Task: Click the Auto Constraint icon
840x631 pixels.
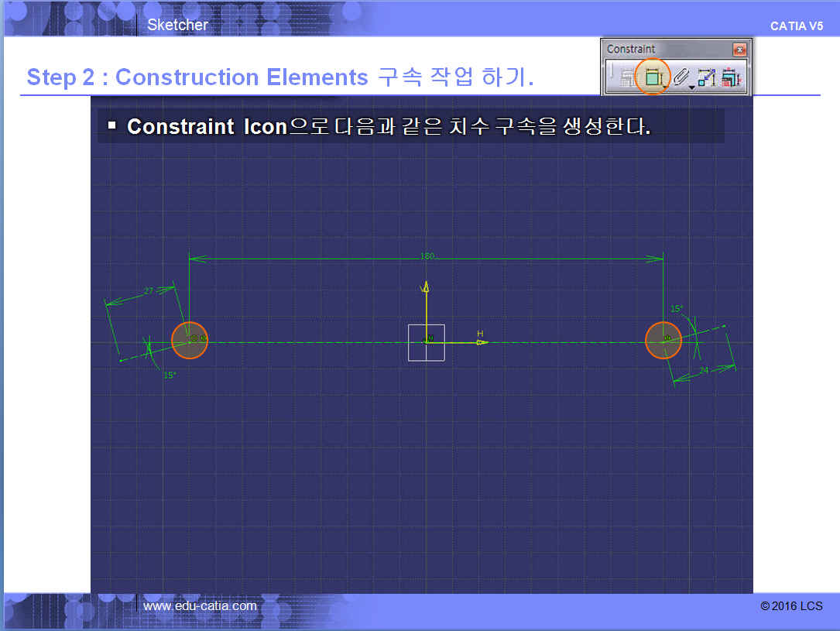Action: tap(706, 77)
